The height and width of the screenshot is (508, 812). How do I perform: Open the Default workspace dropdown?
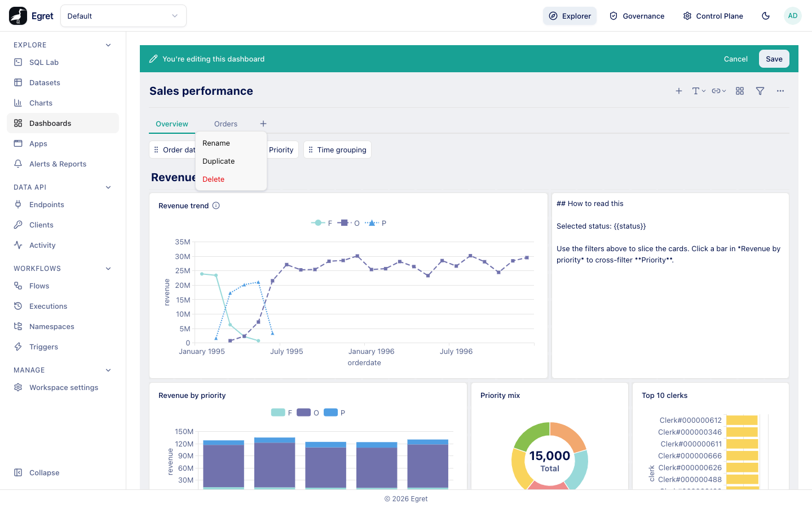tap(123, 16)
